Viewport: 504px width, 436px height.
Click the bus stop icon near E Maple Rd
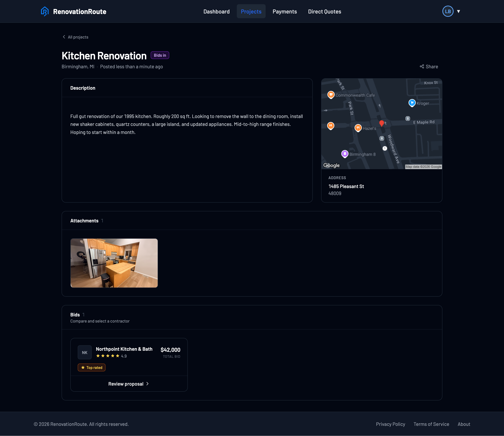pos(408,119)
